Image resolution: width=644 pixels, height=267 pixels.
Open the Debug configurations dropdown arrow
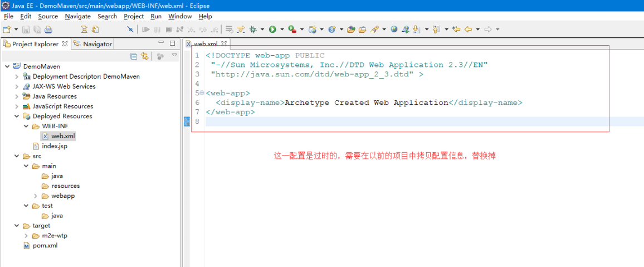click(262, 29)
